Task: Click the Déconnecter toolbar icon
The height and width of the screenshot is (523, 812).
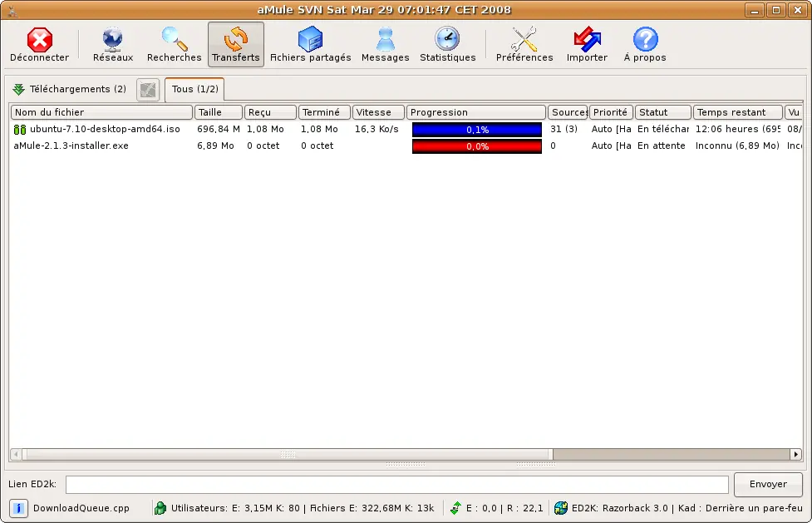Action: click(x=39, y=40)
